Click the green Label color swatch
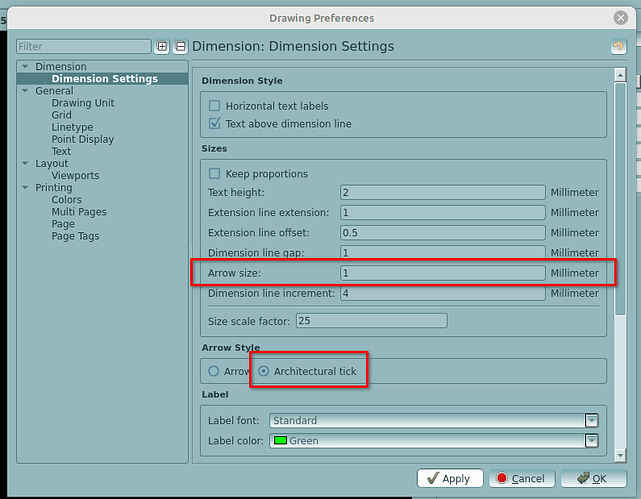The width and height of the screenshot is (641, 499). 280,440
